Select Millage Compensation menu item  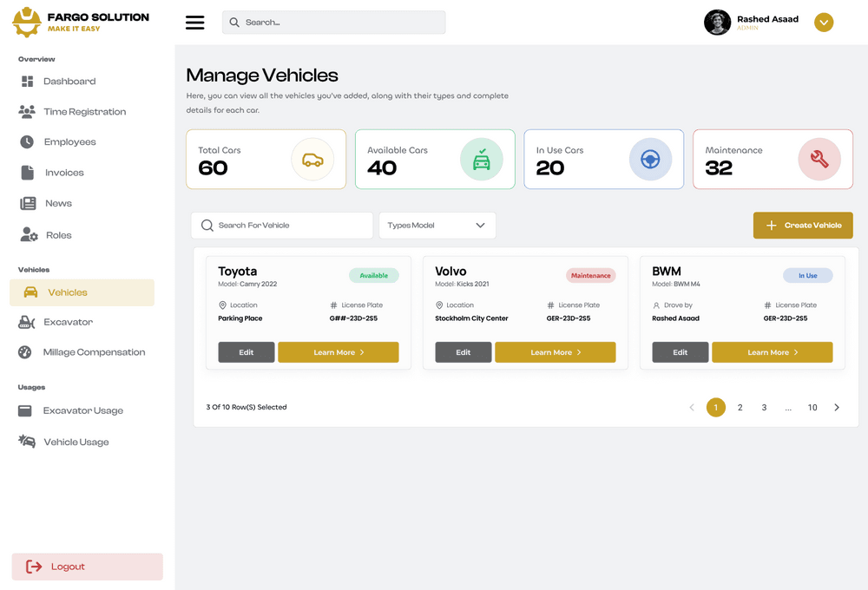[x=94, y=352]
